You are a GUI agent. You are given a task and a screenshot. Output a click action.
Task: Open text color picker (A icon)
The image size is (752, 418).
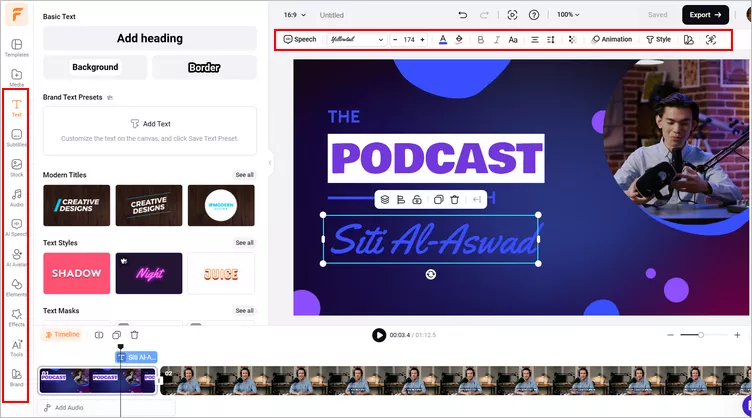click(443, 39)
